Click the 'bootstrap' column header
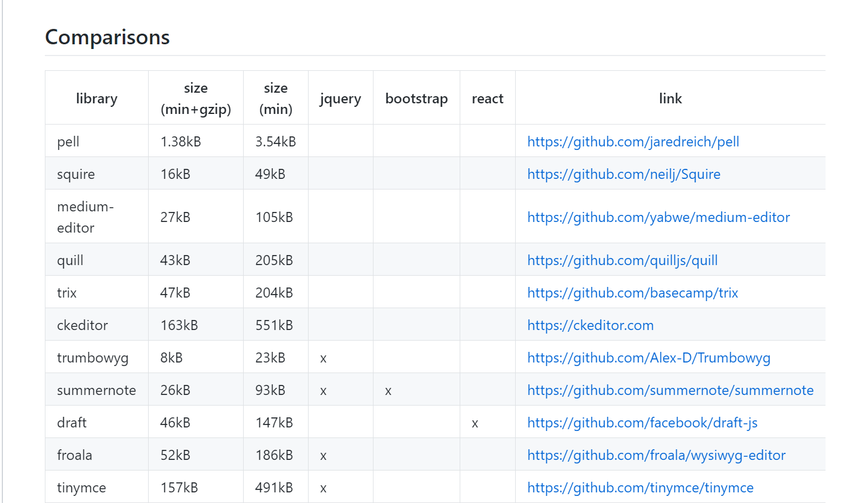This screenshot has height=503, width=868. (x=417, y=99)
